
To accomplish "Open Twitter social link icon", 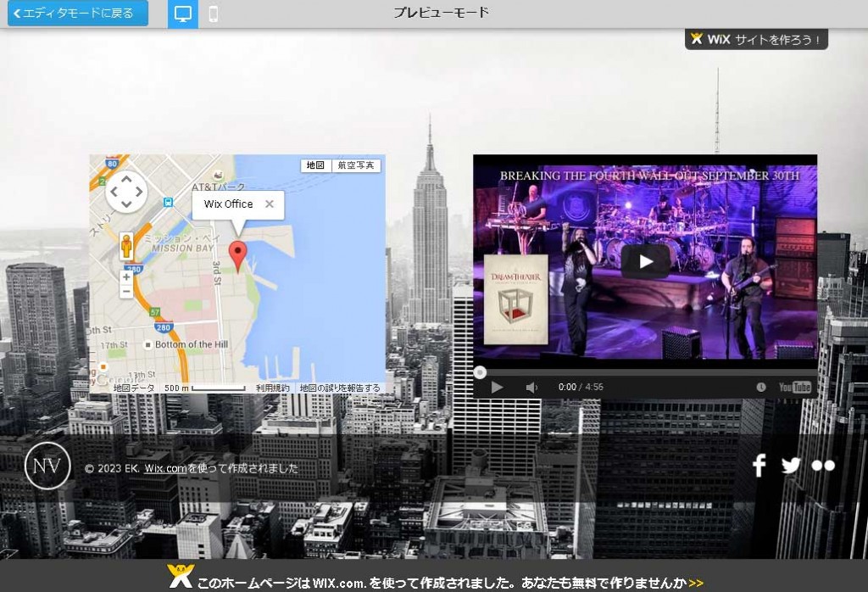I will point(791,465).
